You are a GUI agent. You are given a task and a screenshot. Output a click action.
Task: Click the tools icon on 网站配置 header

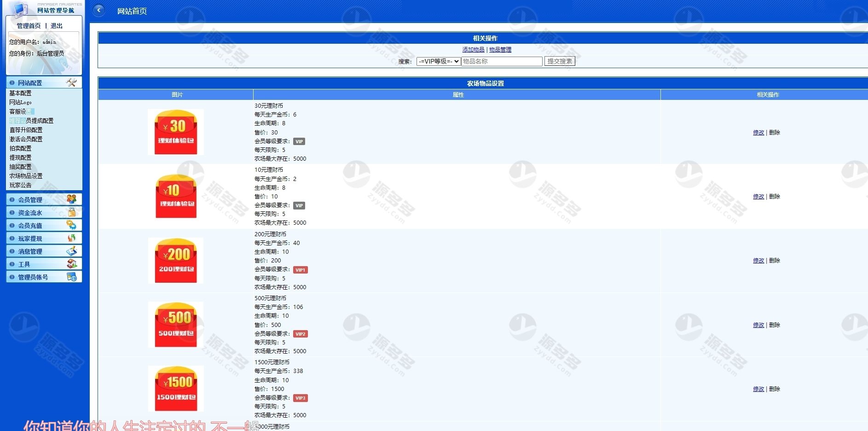click(71, 82)
